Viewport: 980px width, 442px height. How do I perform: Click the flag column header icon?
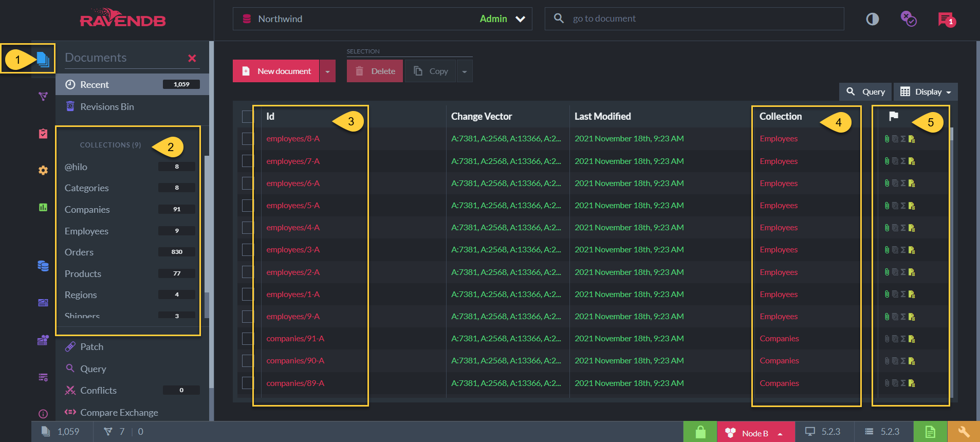(894, 116)
